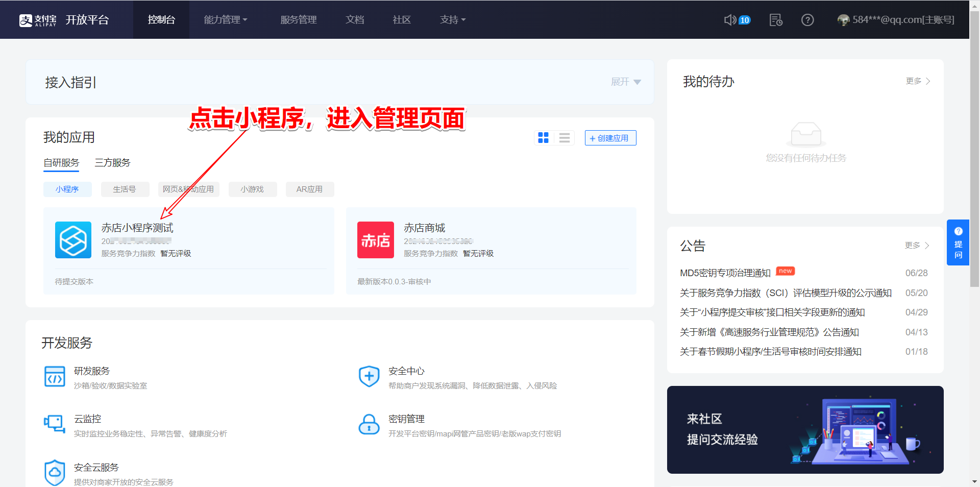This screenshot has width=980, height=487.
Task: Click the 密钥管理 lock icon
Action: point(369,424)
